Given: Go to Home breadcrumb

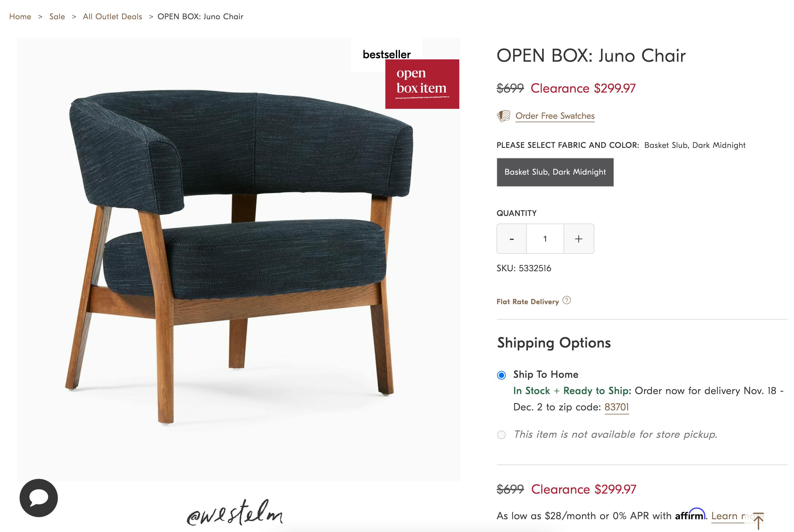Looking at the screenshot, I should [20, 17].
